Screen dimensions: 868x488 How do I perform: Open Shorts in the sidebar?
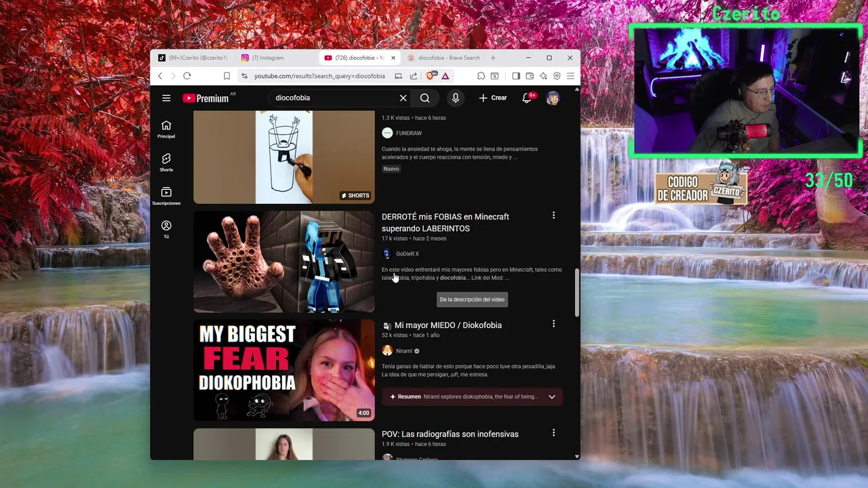166,163
